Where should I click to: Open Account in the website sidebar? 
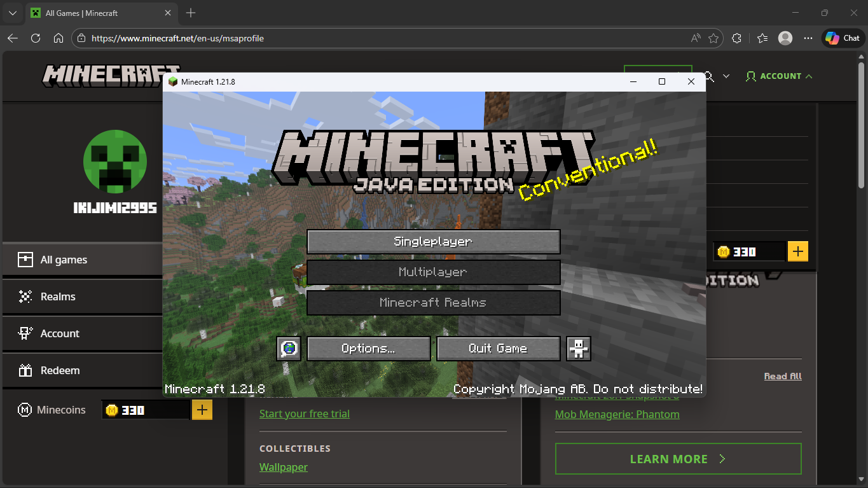[83, 333]
